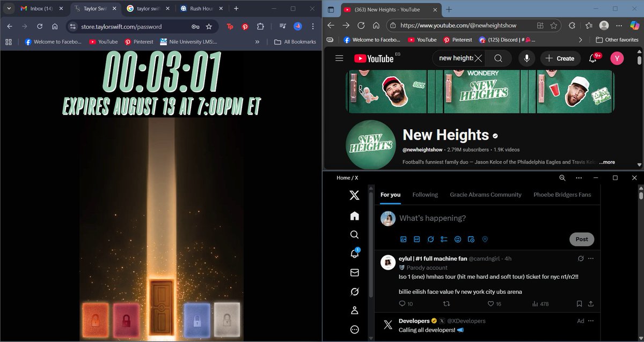The width and height of the screenshot is (644, 342).
Task: Go to YouTube home via logo
Action: tap(374, 58)
